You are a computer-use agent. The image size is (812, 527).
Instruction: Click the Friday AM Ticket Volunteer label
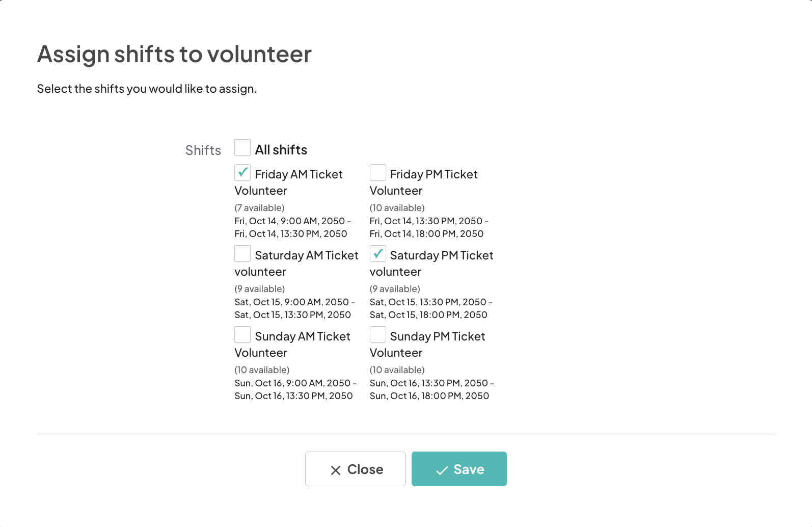click(299, 175)
